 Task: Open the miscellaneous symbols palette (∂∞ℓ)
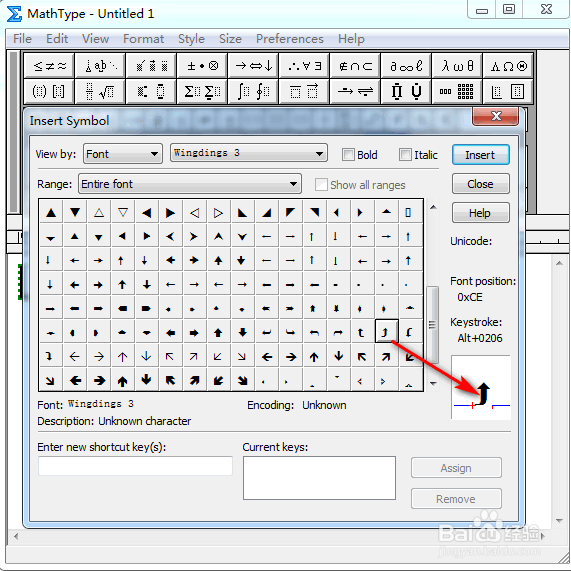click(x=406, y=66)
